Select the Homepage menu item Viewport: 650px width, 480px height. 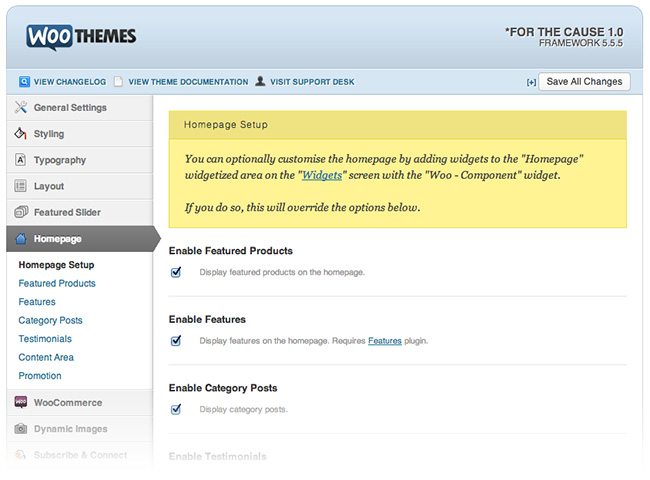83,239
